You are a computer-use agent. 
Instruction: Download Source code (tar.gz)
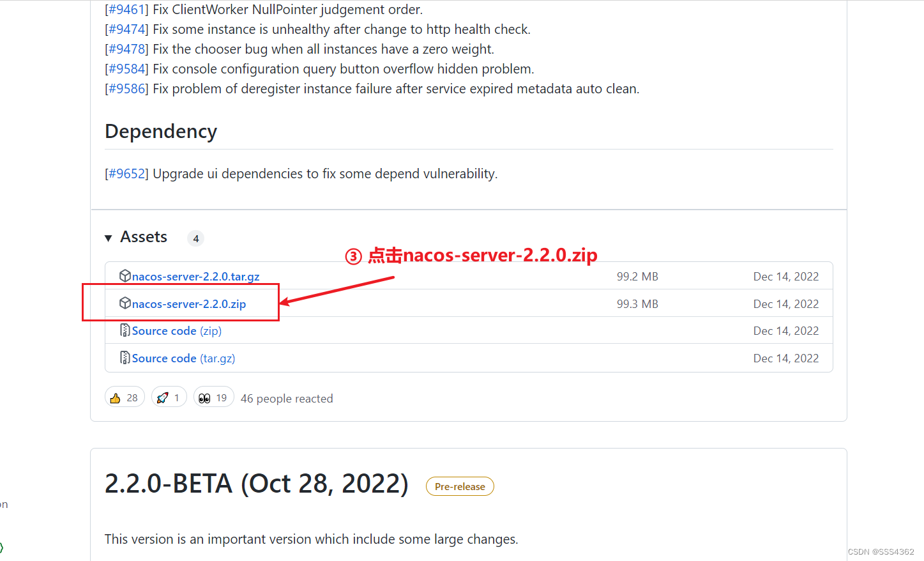tap(183, 358)
